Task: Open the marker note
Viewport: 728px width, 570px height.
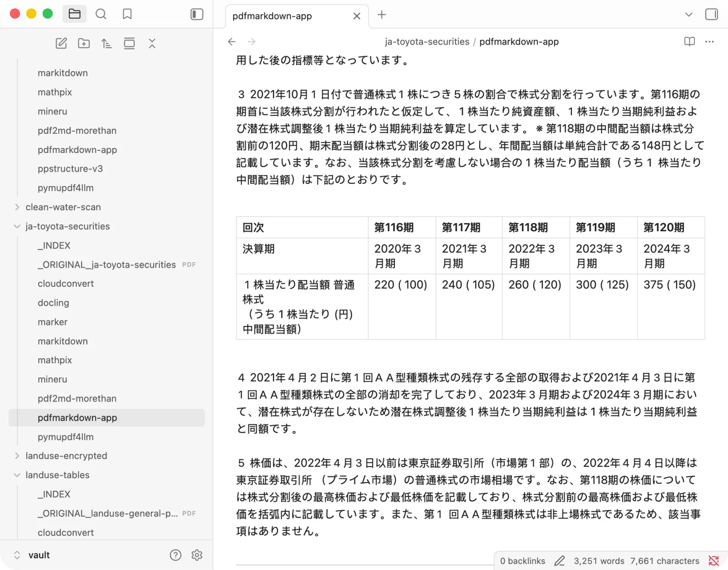Action: tap(52, 322)
